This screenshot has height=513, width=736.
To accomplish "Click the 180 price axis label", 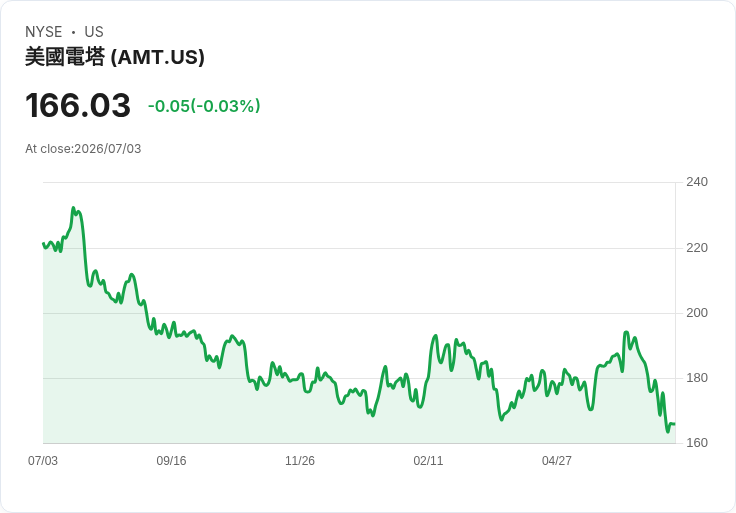I will (x=697, y=377).
